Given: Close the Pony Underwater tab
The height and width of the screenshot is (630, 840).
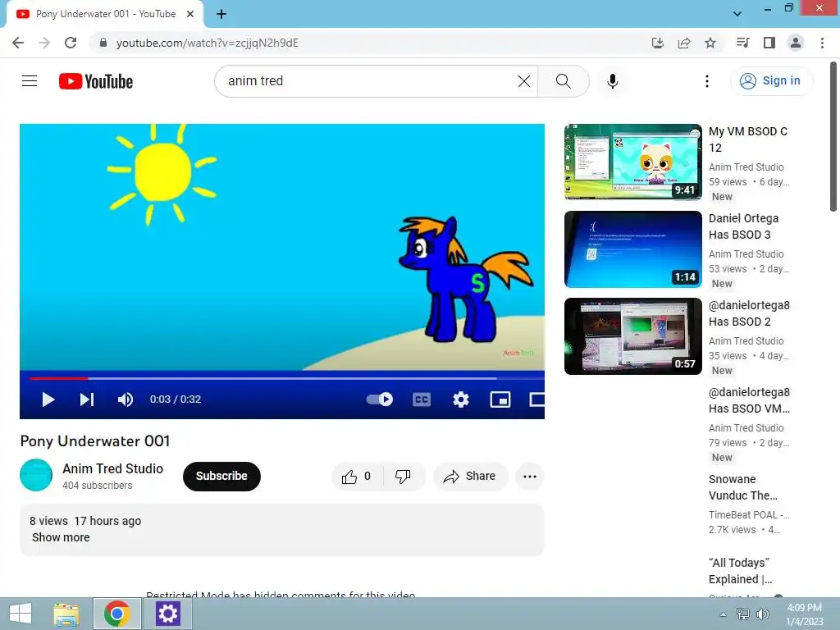Looking at the screenshot, I should (190, 14).
